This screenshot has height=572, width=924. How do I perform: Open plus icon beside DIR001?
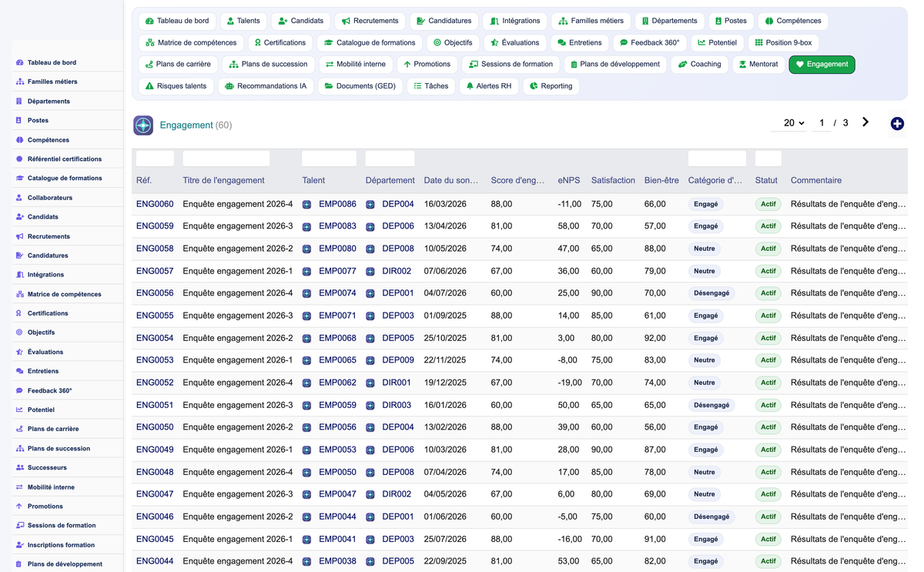click(x=370, y=383)
